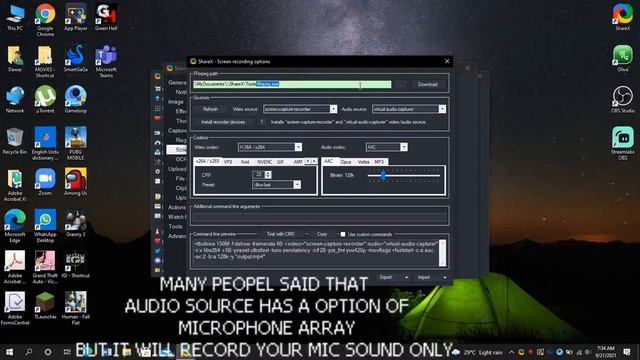Select the Microsoft Edge desktop icon
The image size is (640, 360).
point(15,226)
